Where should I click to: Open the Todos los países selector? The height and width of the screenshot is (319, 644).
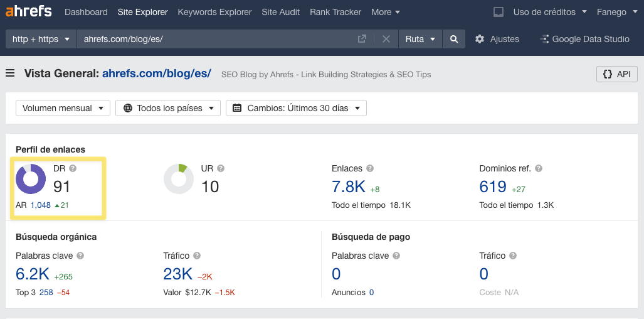[169, 108]
